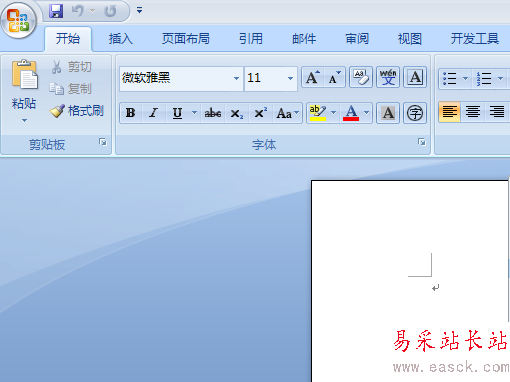Save the document from Quick Access Toolbar
The width and height of the screenshot is (510, 382).
coord(56,11)
